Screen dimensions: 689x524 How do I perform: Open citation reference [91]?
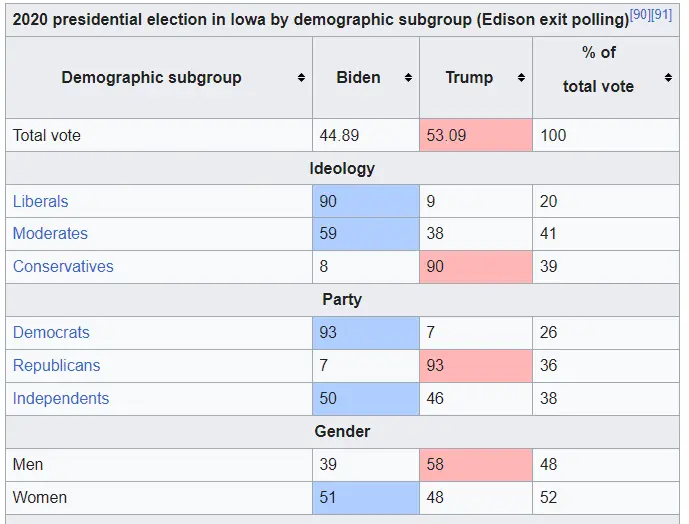[662, 15]
